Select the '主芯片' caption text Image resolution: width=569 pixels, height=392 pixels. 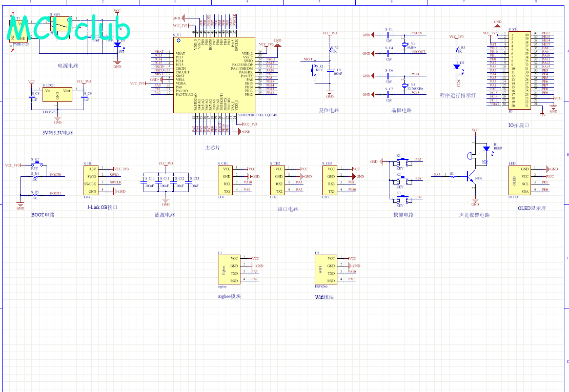click(x=213, y=148)
